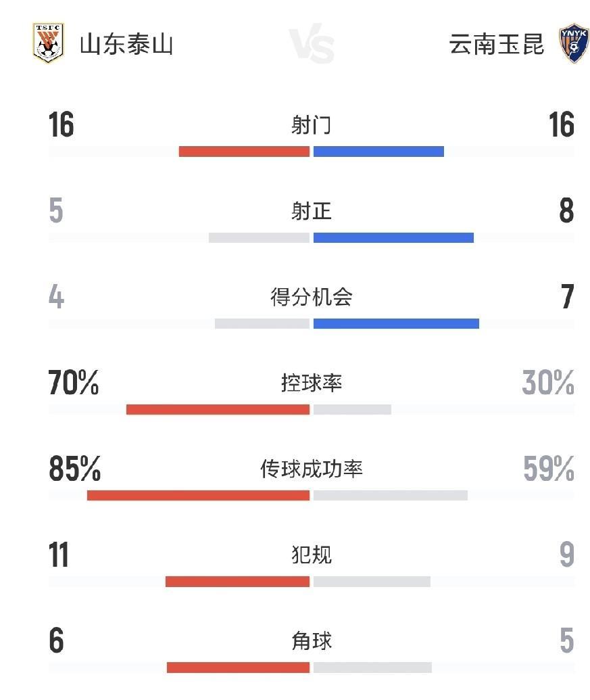
Task: Tap the 得分机会 stat label
Action: (x=312, y=298)
